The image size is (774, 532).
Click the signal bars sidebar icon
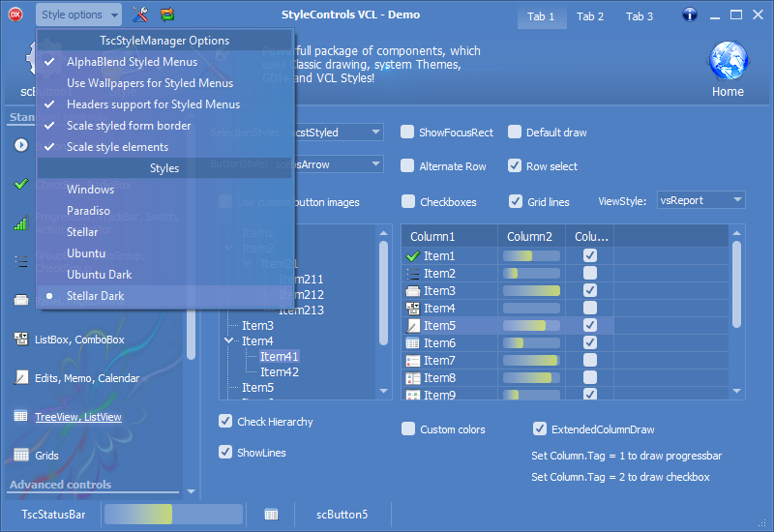pyautogui.click(x=20, y=223)
